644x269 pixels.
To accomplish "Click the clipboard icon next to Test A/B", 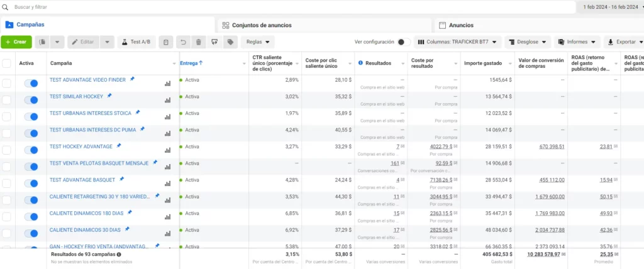I will [x=165, y=42].
